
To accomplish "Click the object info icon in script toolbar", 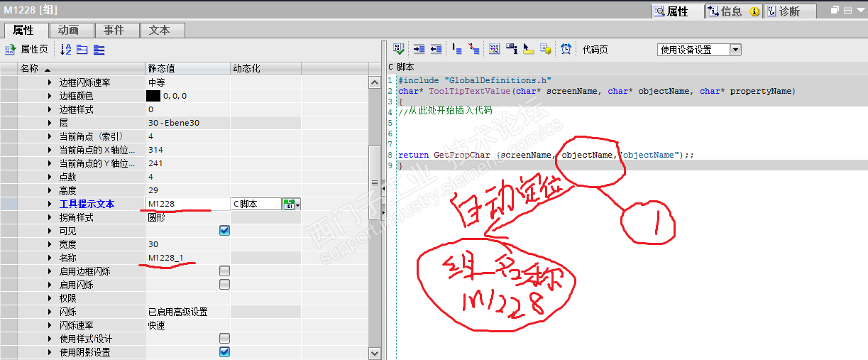I will (x=511, y=49).
